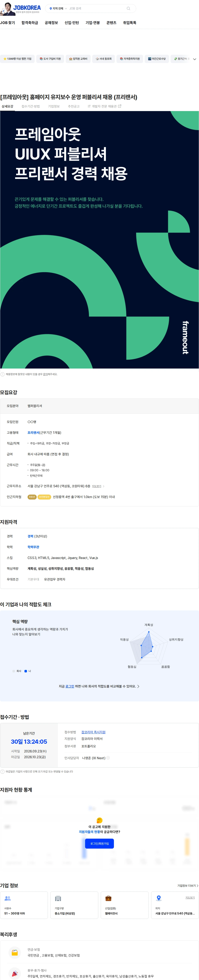The image size is (199, 980).
Task: Click the 9호선 subway line badge
Action: [32, 497]
